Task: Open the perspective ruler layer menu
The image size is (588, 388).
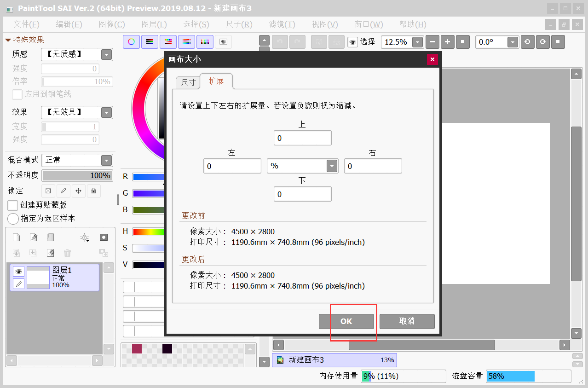Action: tap(85, 237)
